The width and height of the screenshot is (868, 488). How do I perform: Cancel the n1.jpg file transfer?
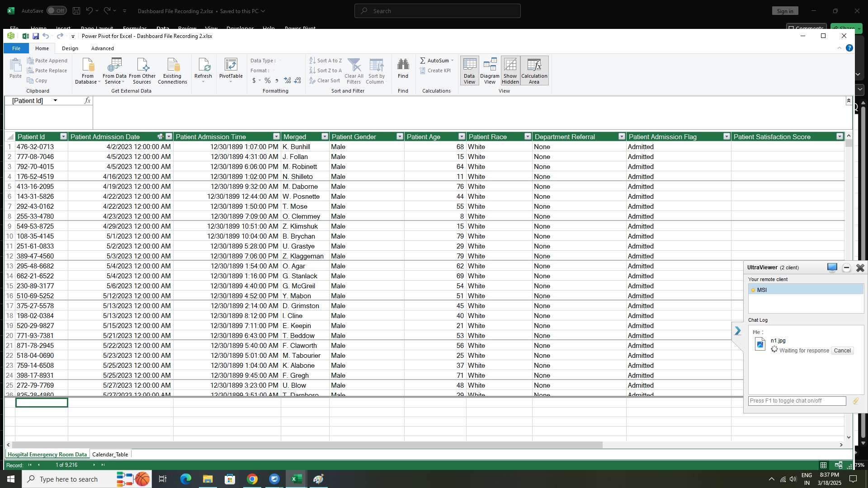(x=842, y=351)
